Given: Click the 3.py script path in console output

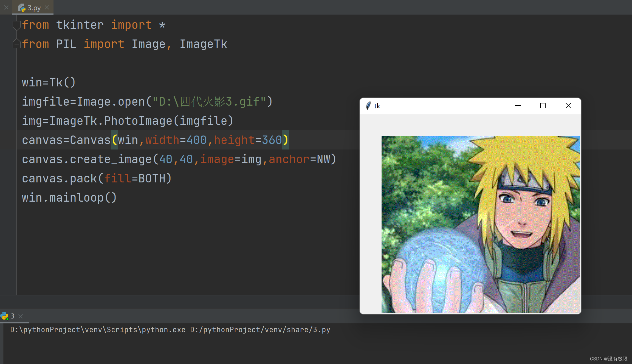Looking at the screenshot, I should click(x=260, y=330).
